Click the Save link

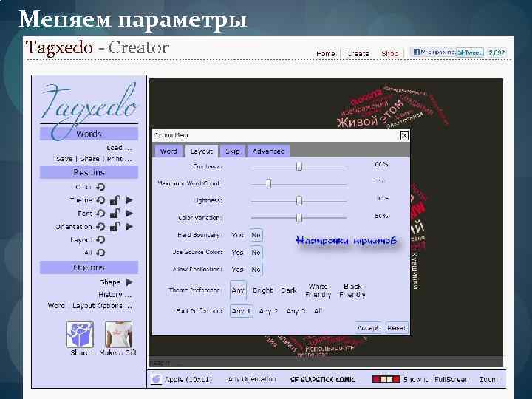pyautogui.click(x=64, y=159)
